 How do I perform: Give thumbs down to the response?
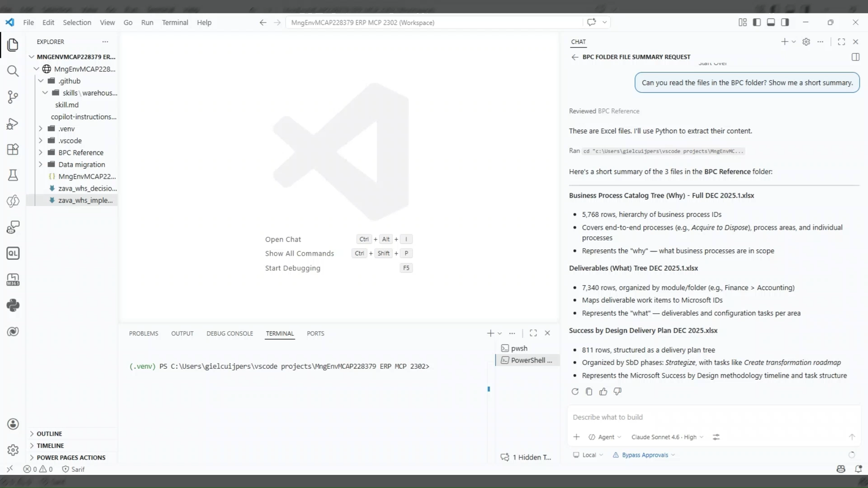coord(618,392)
